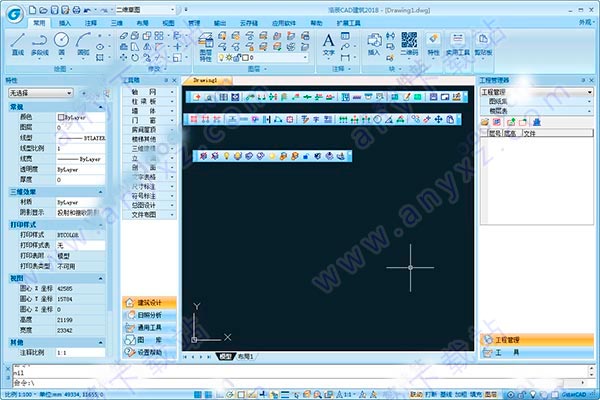Switch to the 扩展工具 ribbon tab

[348, 23]
